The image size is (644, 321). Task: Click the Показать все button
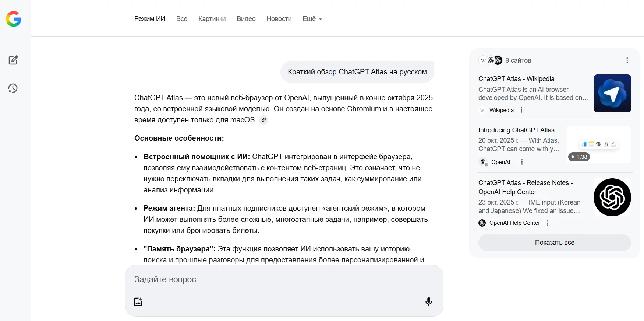pyautogui.click(x=554, y=243)
